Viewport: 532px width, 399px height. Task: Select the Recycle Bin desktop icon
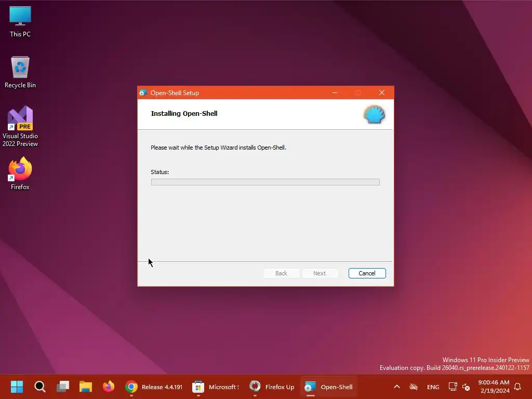click(20, 72)
